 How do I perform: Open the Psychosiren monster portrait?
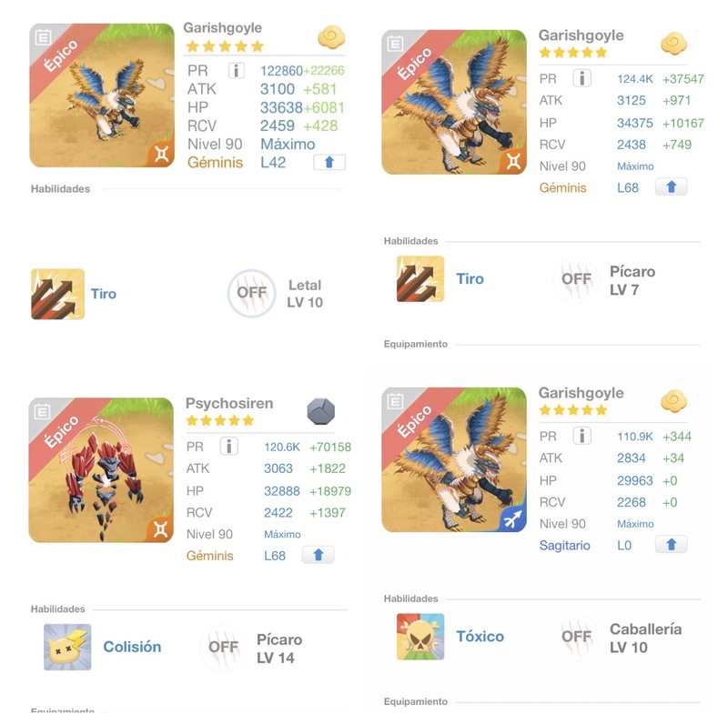coord(101,469)
